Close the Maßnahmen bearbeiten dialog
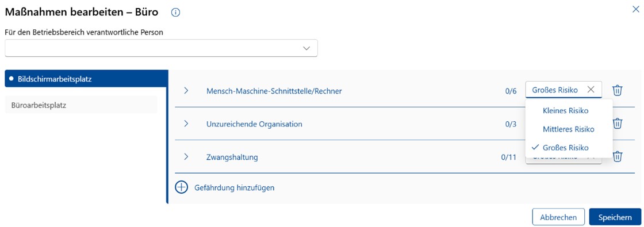The height and width of the screenshot is (227, 644). tap(635, 9)
